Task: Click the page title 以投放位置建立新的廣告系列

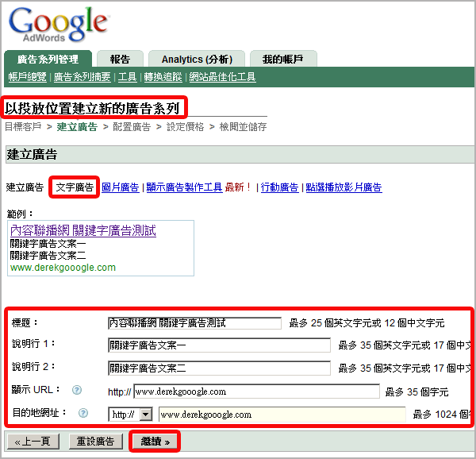Action: click(x=92, y=108)
